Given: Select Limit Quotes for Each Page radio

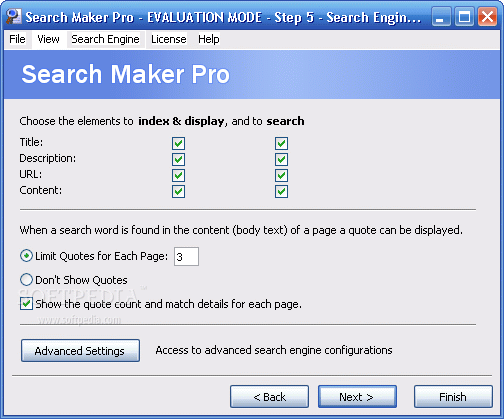Looking at the screenshot, I should 26,256.
